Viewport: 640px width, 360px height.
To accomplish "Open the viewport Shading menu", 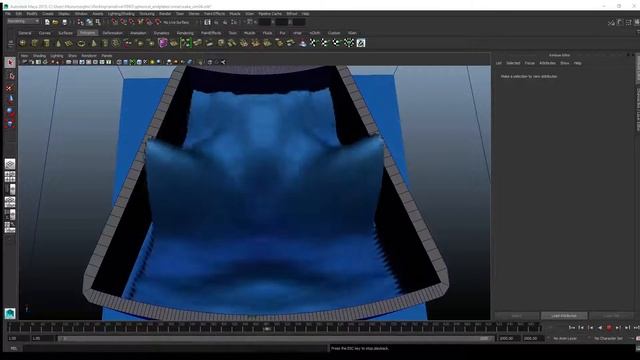I will tap(39, 56).
